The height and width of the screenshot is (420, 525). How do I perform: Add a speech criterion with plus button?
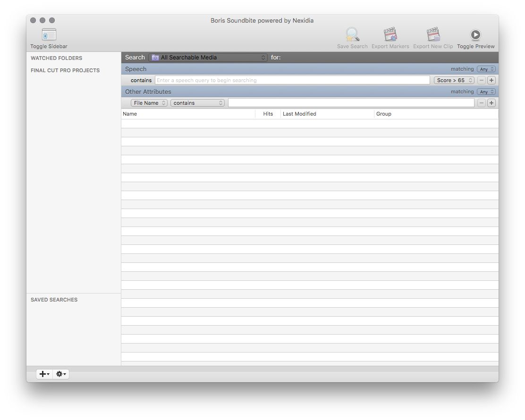[x=491, y=80]
